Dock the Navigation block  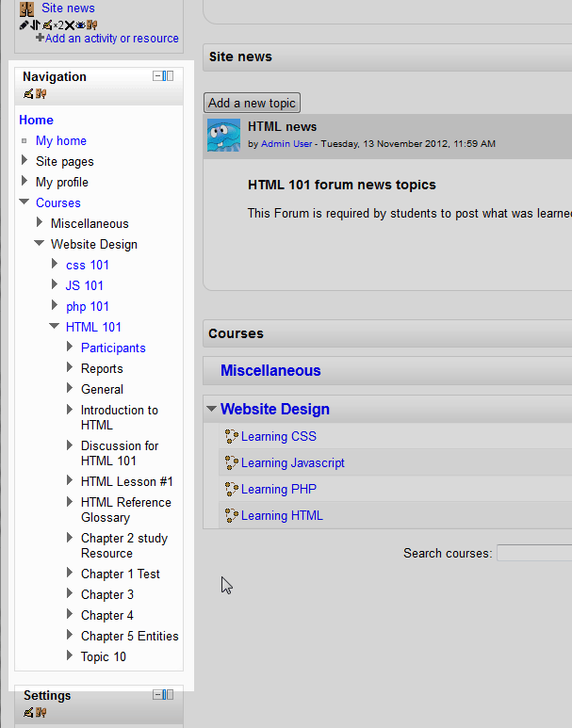pos(169,75)
